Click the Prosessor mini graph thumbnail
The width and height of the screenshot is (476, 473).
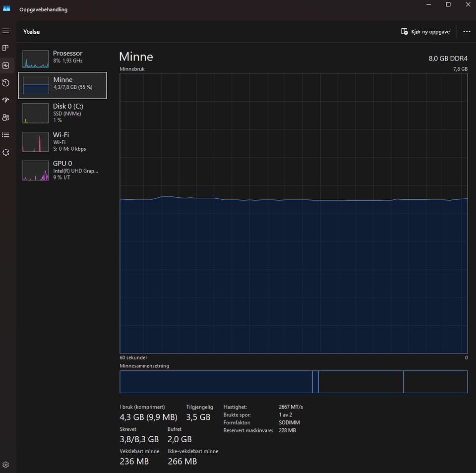36,59
